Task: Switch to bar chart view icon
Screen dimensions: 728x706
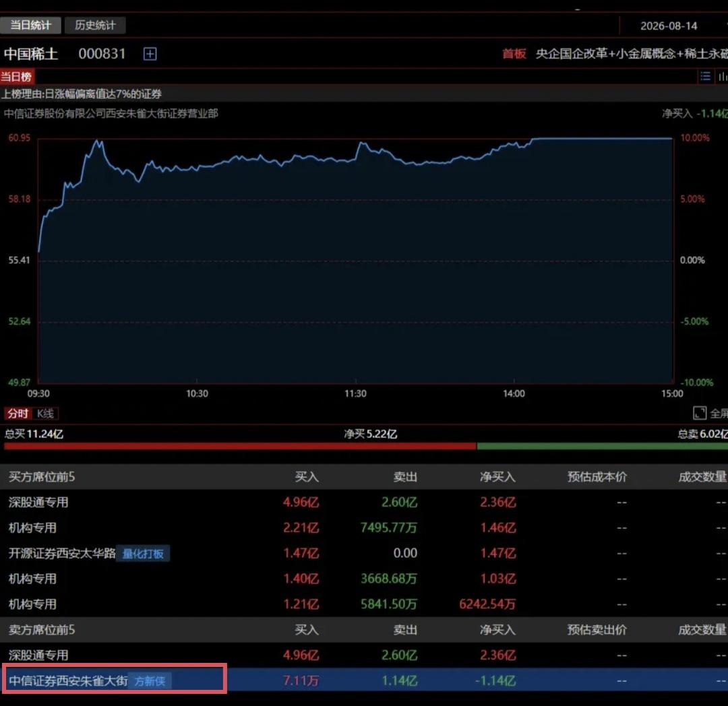Action: coord(723,77)
